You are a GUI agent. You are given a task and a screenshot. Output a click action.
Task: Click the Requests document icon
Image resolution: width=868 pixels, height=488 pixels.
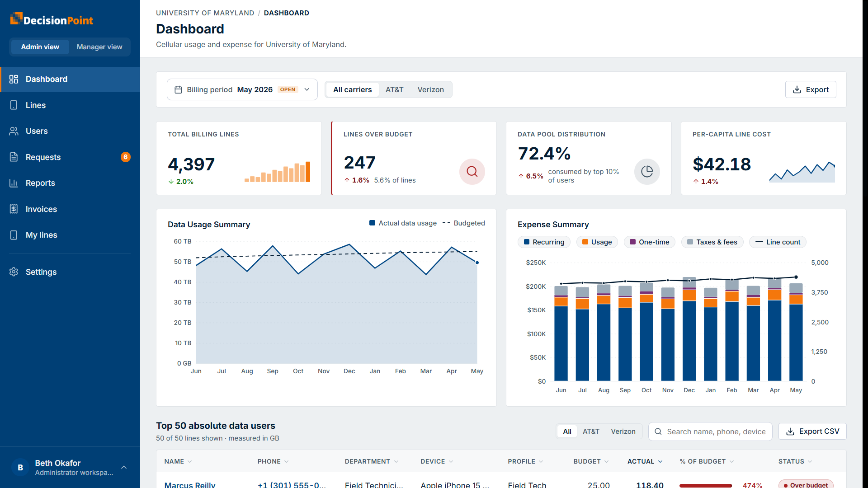[x=14, y=157]
